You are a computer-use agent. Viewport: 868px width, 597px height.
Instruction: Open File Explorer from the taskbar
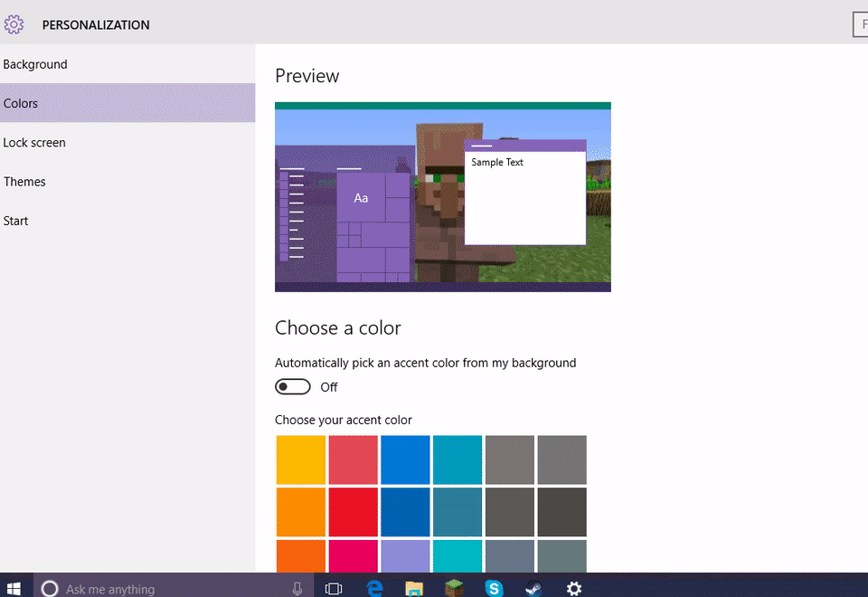pos(414,588)
